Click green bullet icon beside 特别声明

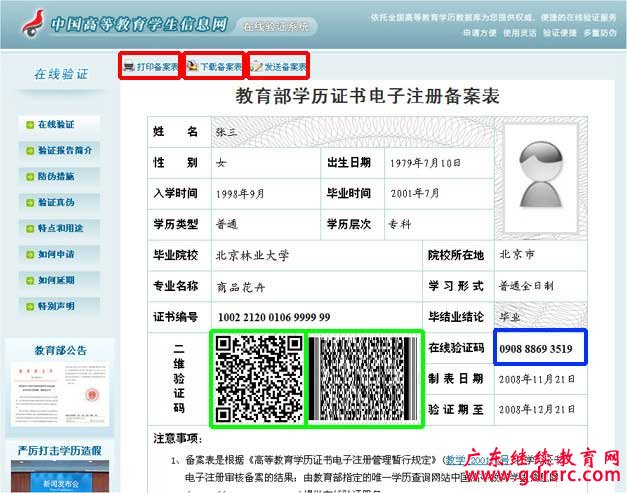(30, 307)
